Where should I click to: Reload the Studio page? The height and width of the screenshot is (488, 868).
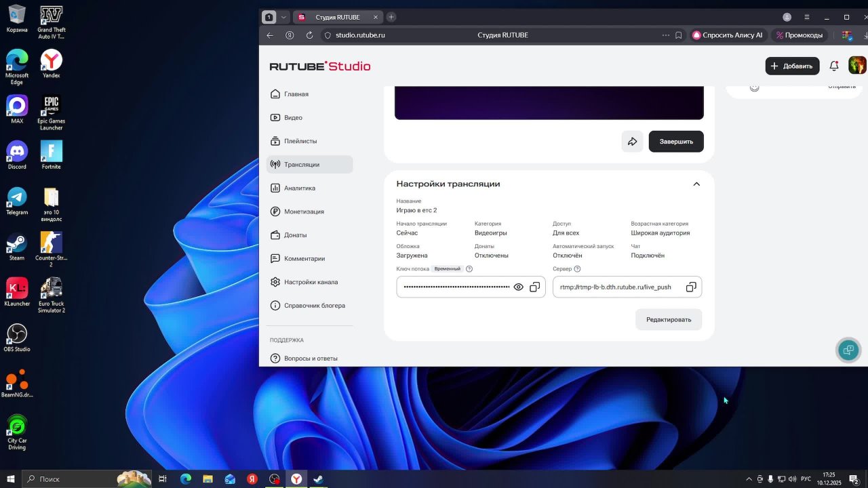(x=310, y=35)
